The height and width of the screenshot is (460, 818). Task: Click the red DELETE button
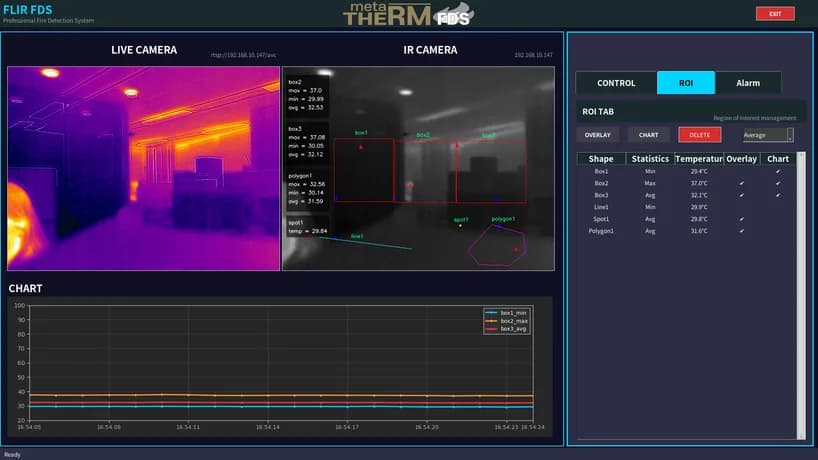tap(700, 135)
